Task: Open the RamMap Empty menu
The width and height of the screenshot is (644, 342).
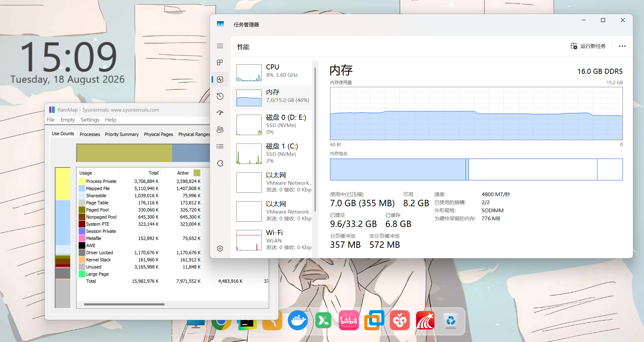Action: [68, 120]
